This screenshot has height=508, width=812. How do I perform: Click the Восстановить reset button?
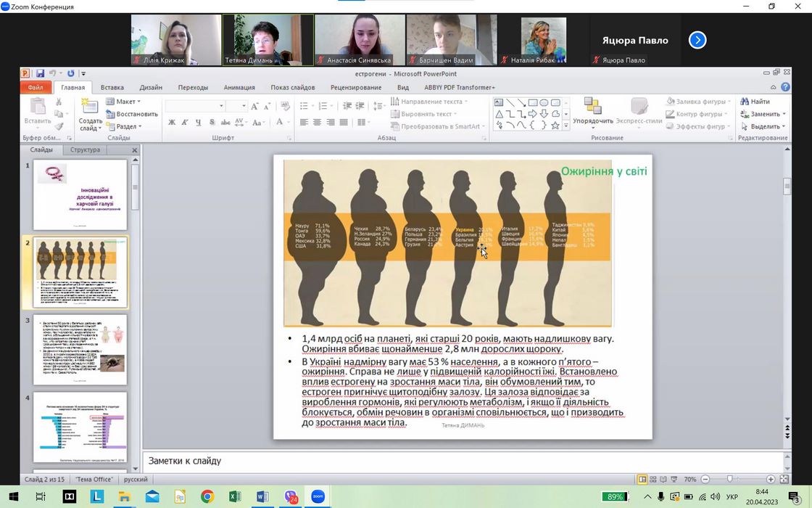click(x=132, y=114)
